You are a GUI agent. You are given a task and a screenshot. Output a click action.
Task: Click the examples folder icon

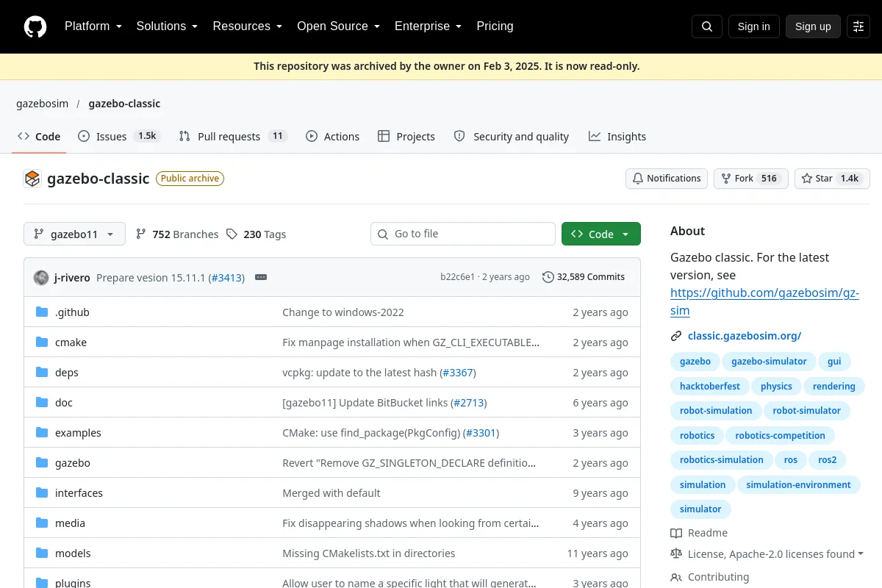coord(42,433)
